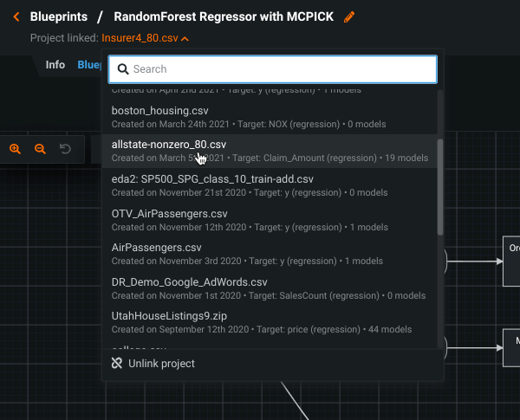
Task: Switch to the Info tab
Action: tap(55, 65)
